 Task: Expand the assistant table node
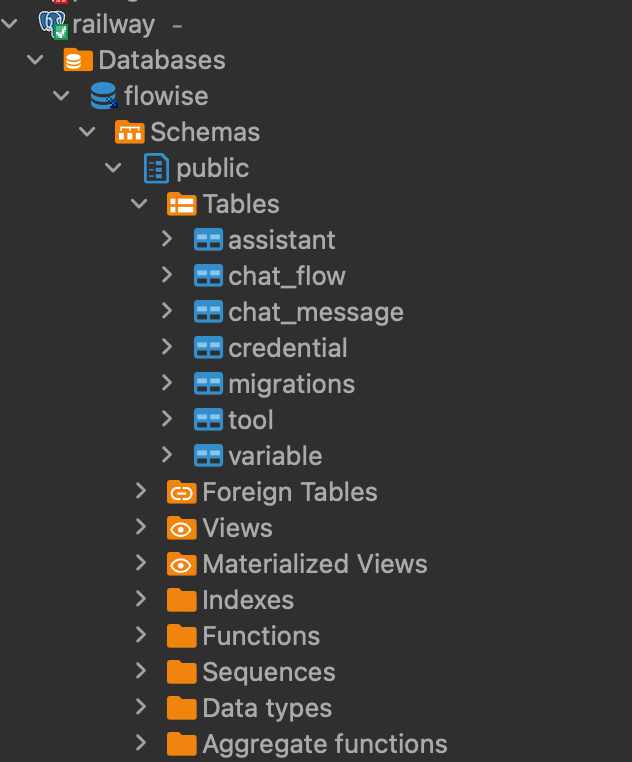tap(167, 240)
